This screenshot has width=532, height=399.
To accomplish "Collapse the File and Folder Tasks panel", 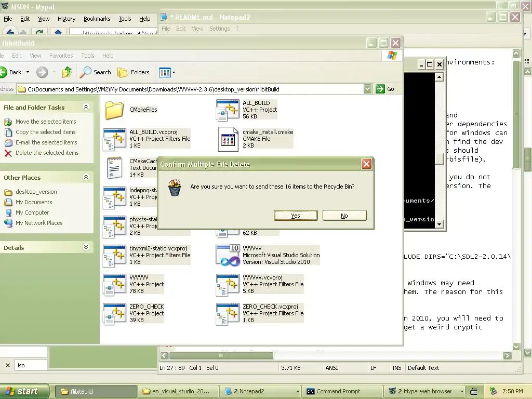I will pyautogui.click(x=86, y=107).
